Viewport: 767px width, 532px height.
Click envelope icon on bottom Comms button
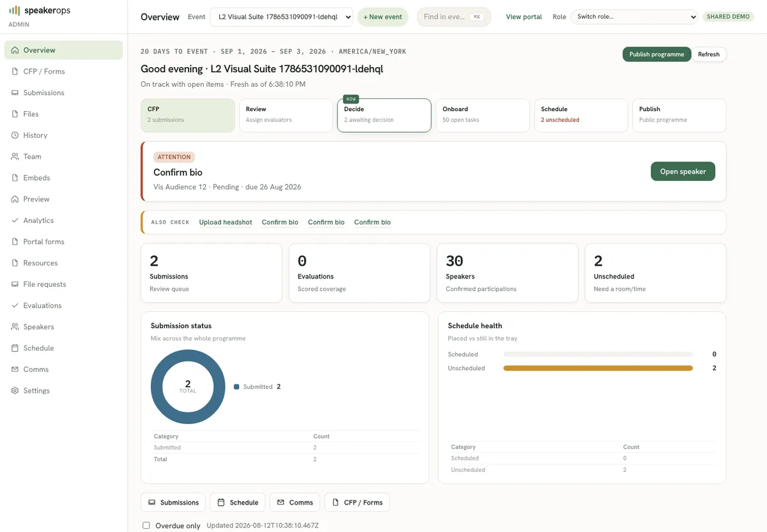(281, 503)
